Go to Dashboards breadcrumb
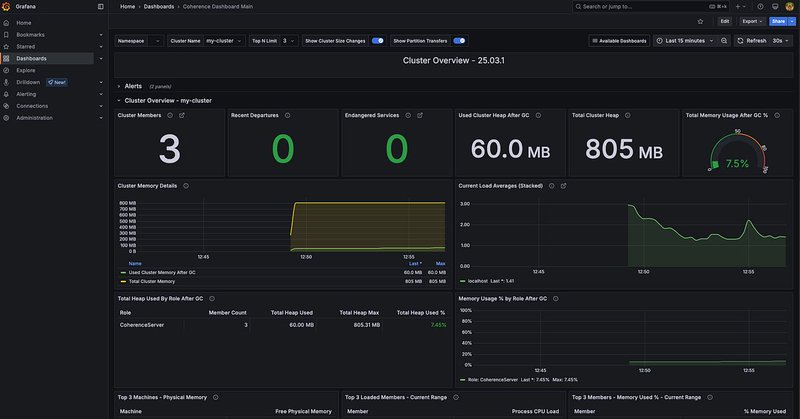The image size is (800, 419). click(x=159, y=7)
